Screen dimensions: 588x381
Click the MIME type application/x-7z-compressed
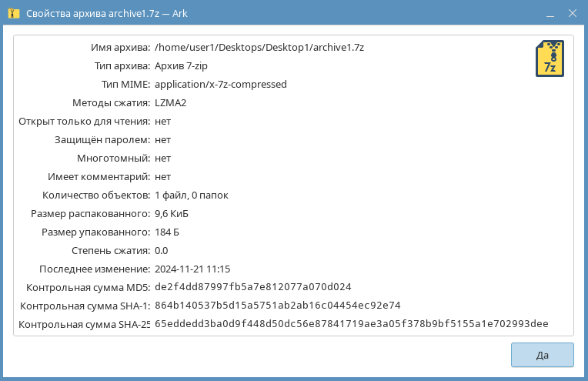pyautogui.click(x=220, y=84)
